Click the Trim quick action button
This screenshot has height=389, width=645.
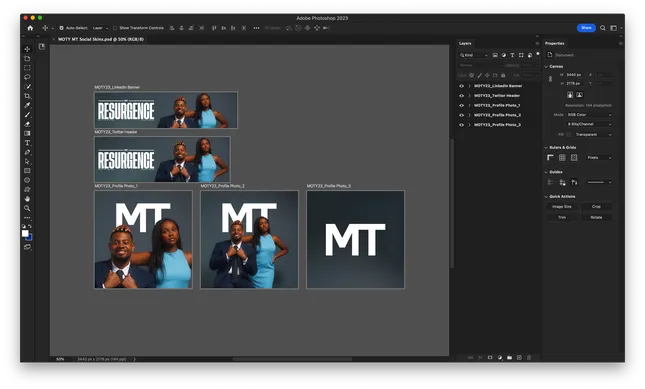[561, 217]
